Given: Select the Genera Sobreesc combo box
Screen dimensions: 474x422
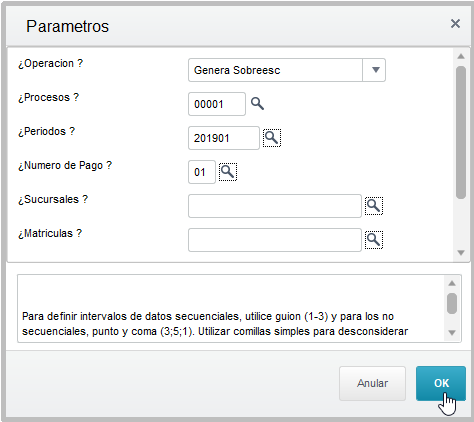Looking at the screenshot, I should [x=287, y=70].
